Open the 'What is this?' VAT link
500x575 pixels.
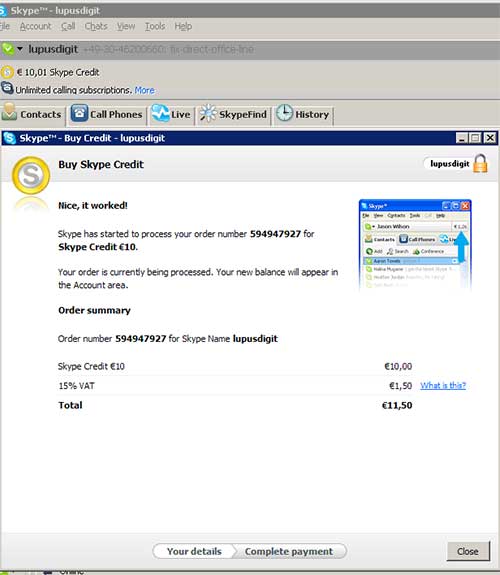(443, 385)
